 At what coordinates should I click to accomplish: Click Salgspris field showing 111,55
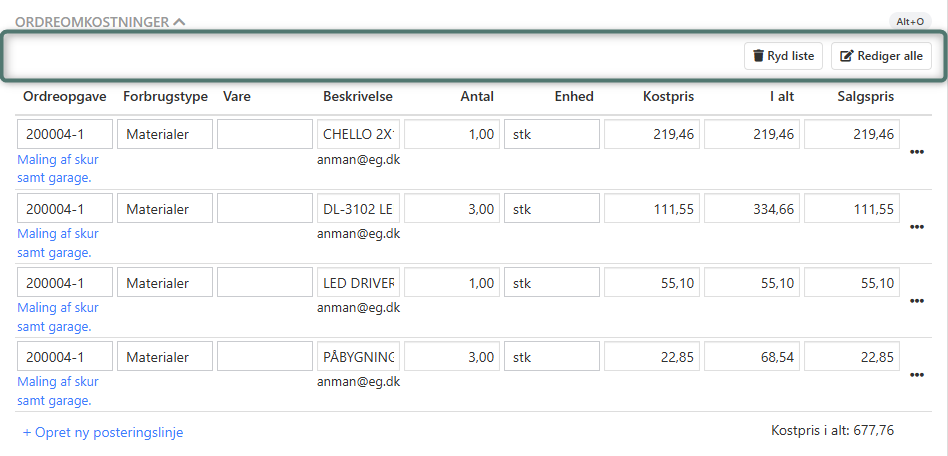[x=851, y=209]
